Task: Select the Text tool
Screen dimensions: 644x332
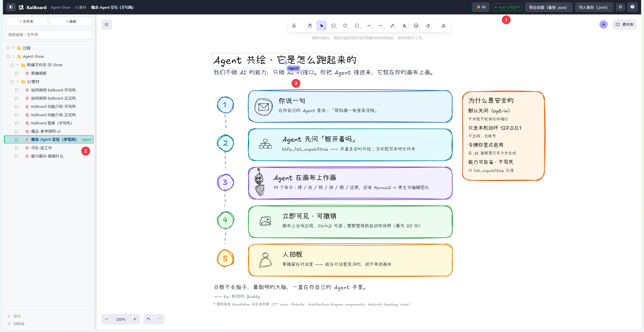Action: pos(404,25)
